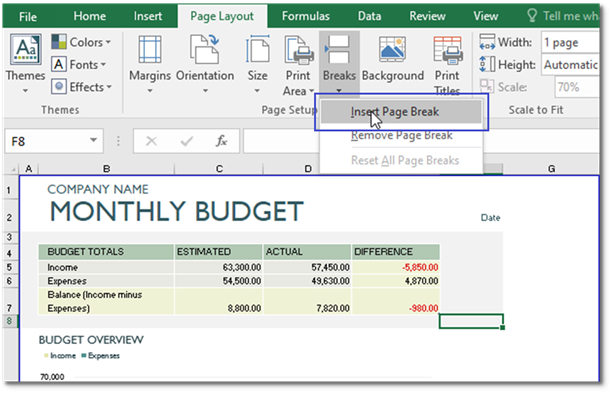Select column B header

[106, 169]
